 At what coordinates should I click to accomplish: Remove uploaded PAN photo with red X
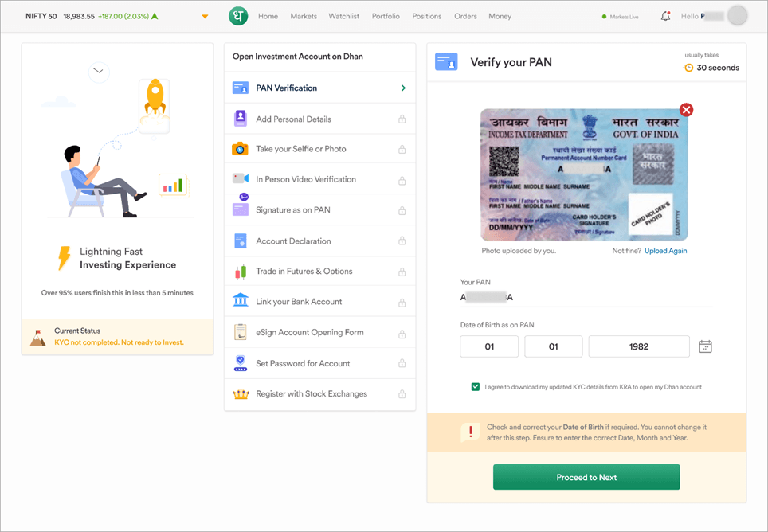(686, 110)
